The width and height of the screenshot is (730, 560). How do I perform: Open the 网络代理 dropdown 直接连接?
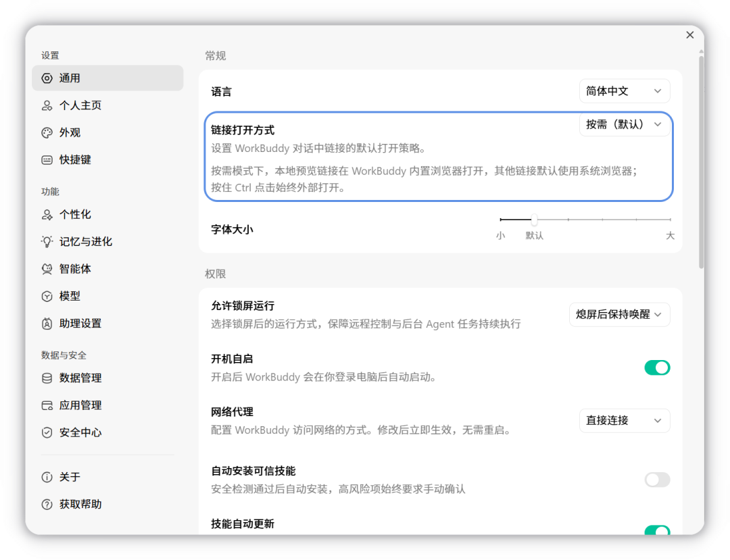click(625, 420)
